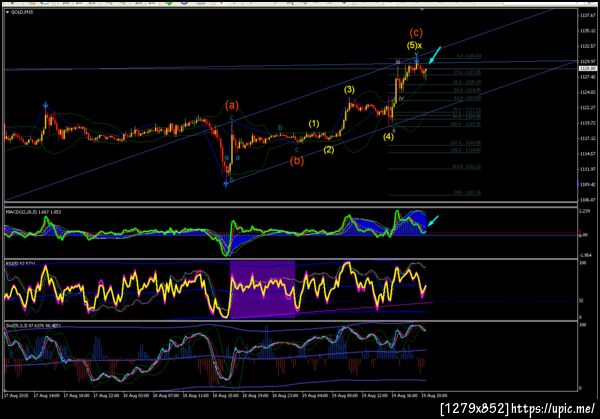Select the yellow (3) wave label
The image size is (600, 419).
coord(349,90)
